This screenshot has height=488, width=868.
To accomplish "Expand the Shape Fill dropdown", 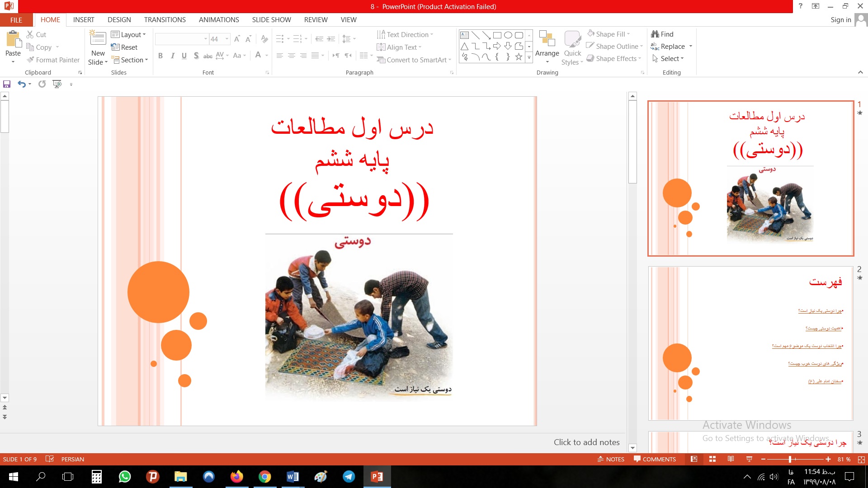I will [x=629, y=34].
